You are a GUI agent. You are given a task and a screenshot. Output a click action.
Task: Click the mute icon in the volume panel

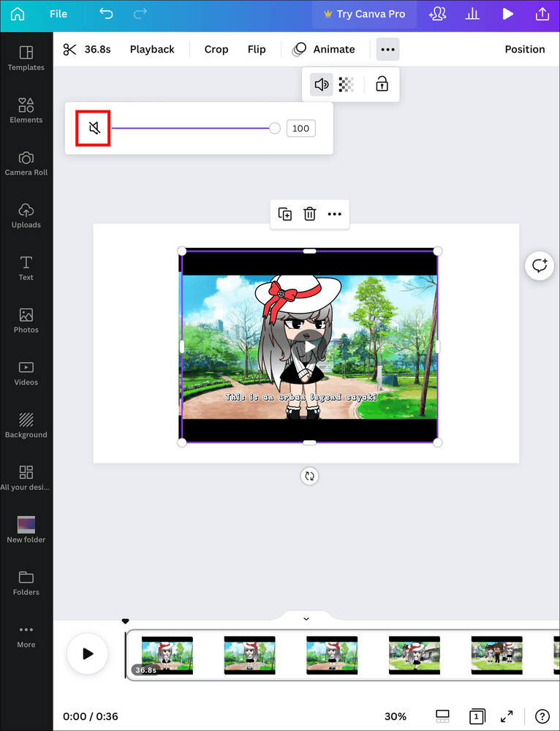(94, 129)
